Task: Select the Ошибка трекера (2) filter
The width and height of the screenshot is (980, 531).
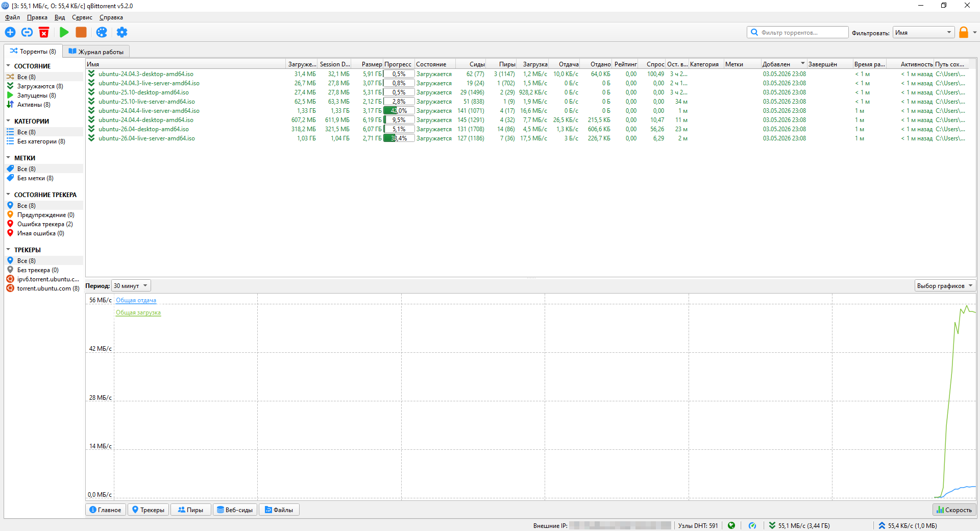Action: pos(43,224)
